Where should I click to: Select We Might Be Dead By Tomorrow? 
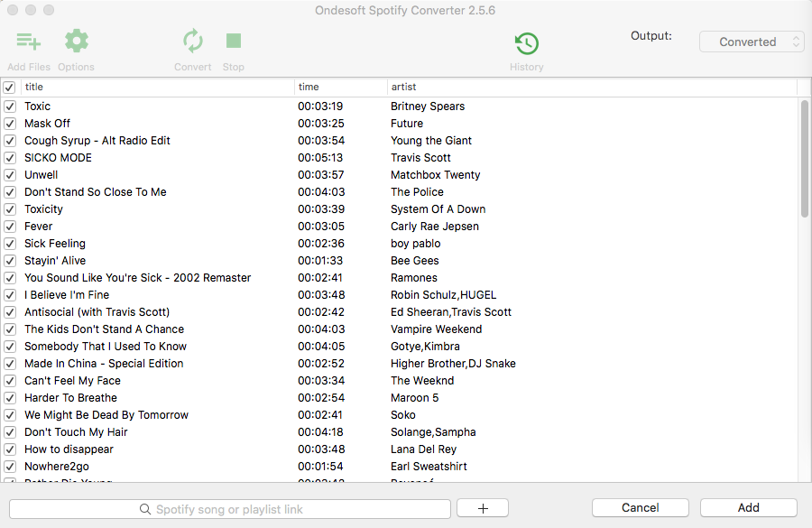pyautogui.click(x=106, y=415)
